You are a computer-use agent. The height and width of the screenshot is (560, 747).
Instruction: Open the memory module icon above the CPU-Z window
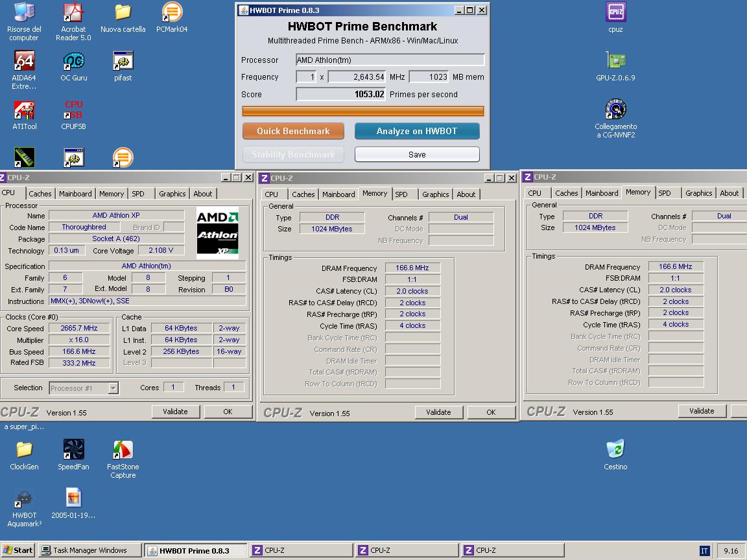tap(24, 157)
